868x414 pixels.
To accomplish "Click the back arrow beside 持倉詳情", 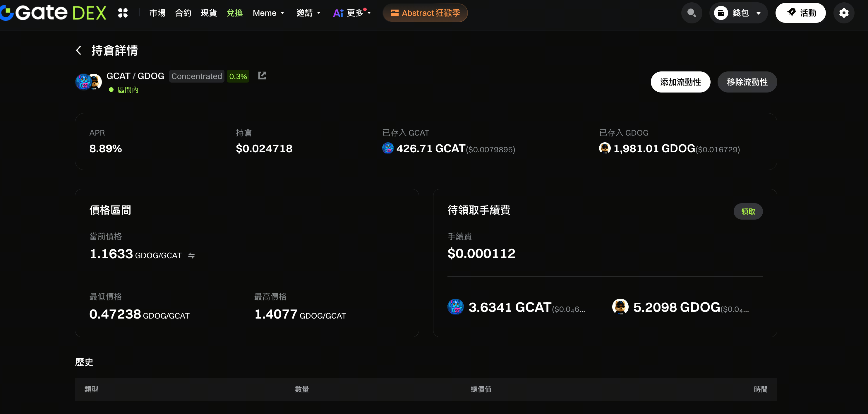I will pos(78,51).
